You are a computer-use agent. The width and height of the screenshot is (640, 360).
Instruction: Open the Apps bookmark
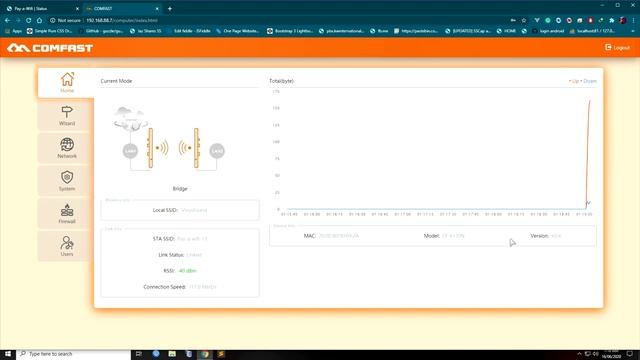[13, 31]
